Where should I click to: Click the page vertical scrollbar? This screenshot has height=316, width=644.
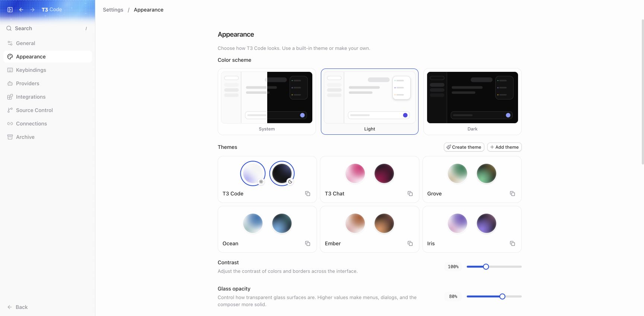(643, 91)
